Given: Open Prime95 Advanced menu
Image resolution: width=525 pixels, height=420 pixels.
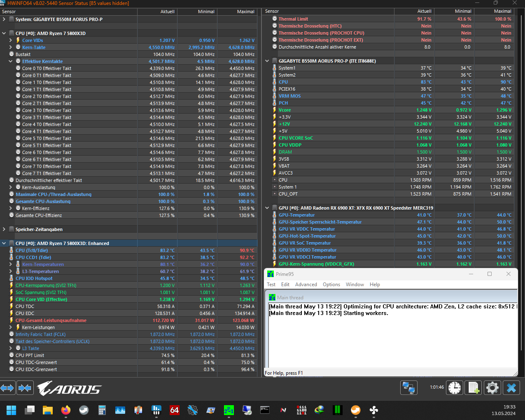Looking at the screenshot, I should [306, 285].
